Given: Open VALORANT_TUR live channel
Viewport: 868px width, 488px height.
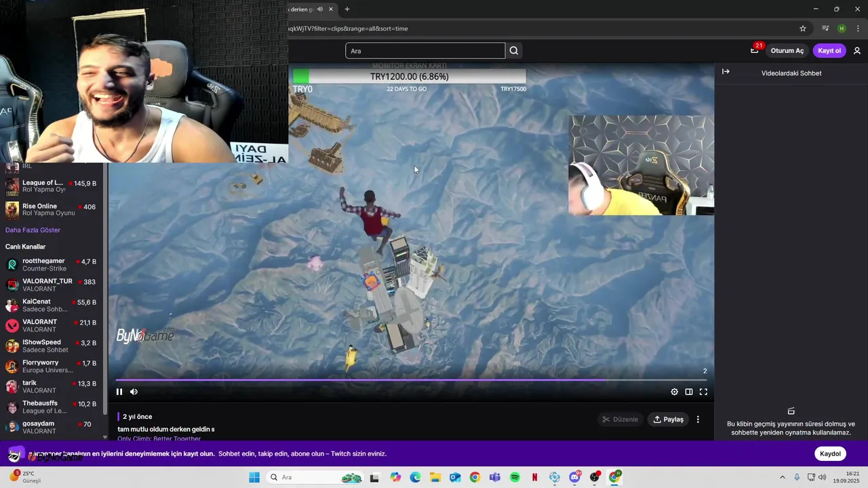Looking at the screenshot, I should click(x=52, y=285).
